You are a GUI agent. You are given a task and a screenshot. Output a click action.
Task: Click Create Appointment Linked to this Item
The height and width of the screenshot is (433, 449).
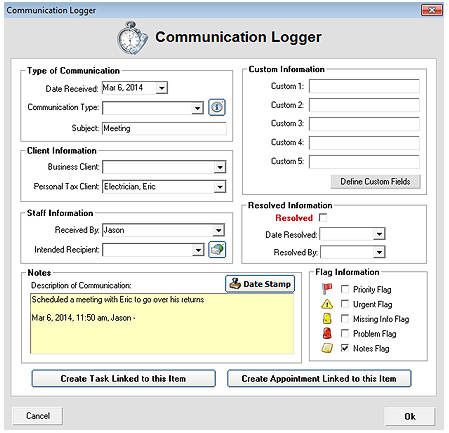[x=319, y=379]
